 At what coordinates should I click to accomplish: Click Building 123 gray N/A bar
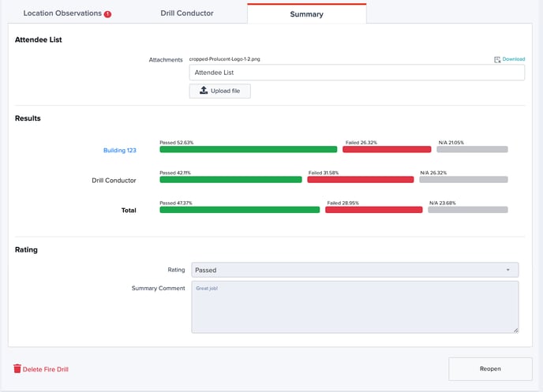[x=472, y=150]
